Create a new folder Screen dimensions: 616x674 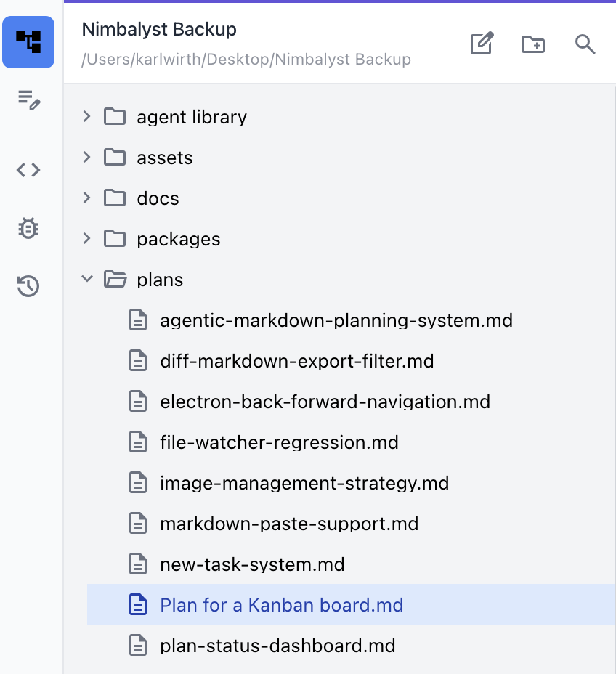(x=533, y=44)
